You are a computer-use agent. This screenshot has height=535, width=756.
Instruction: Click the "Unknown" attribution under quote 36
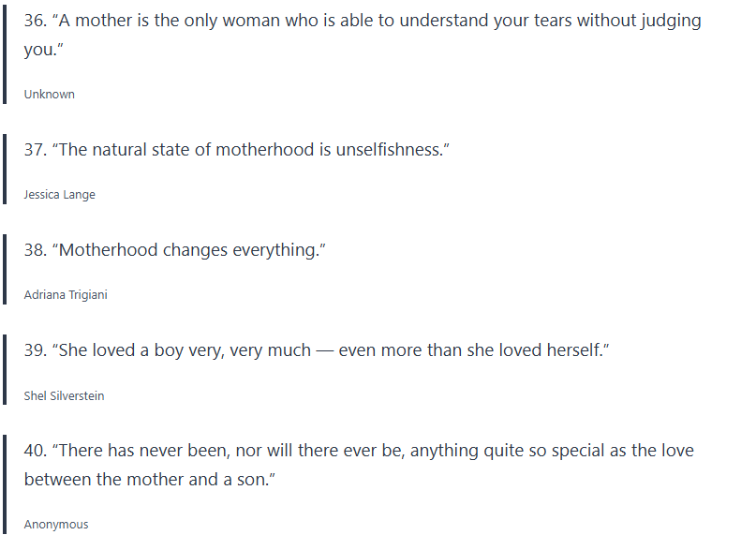point(50,95)
